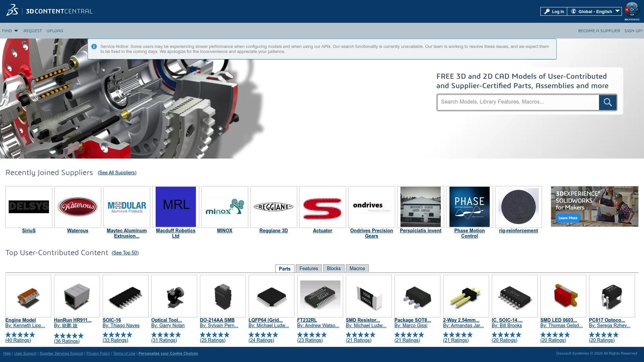
Task: Click the Log In button
Action: pos(553,11)
